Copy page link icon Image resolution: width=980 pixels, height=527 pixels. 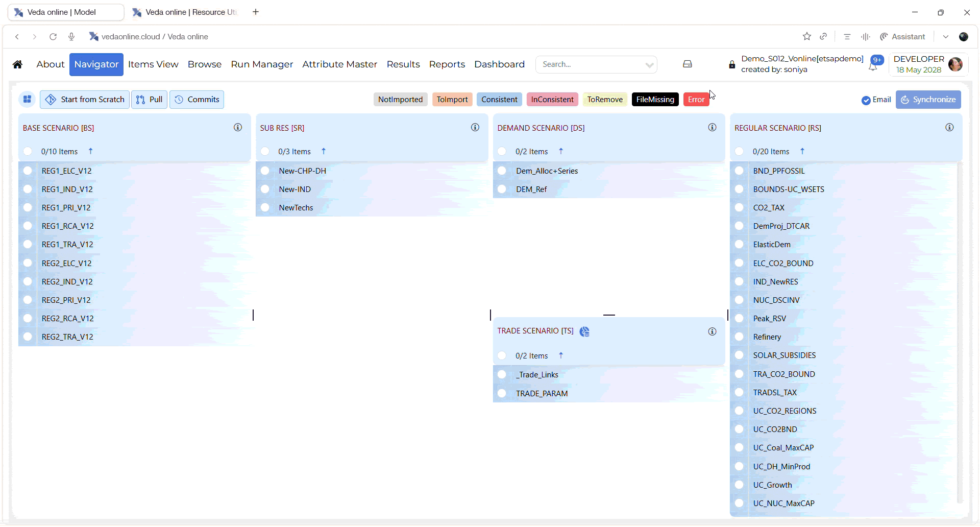click(x=823, y=36)
